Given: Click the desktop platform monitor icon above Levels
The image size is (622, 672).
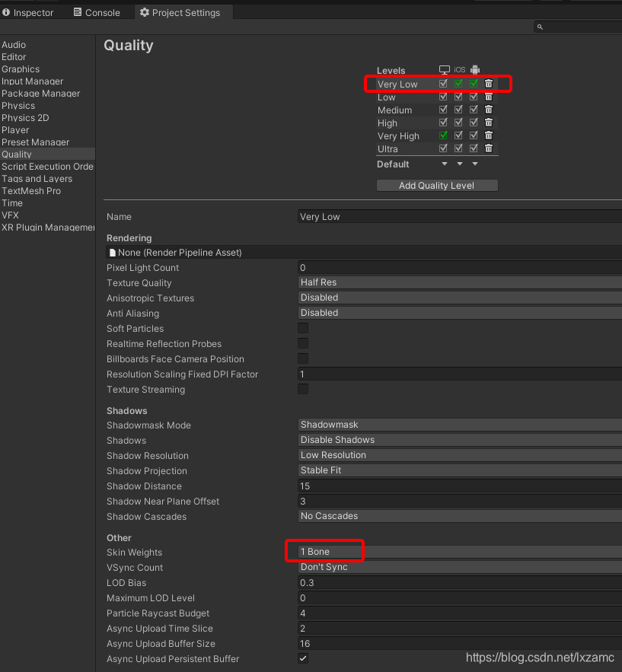Looking at the screenshot, I should click(444, 69).
